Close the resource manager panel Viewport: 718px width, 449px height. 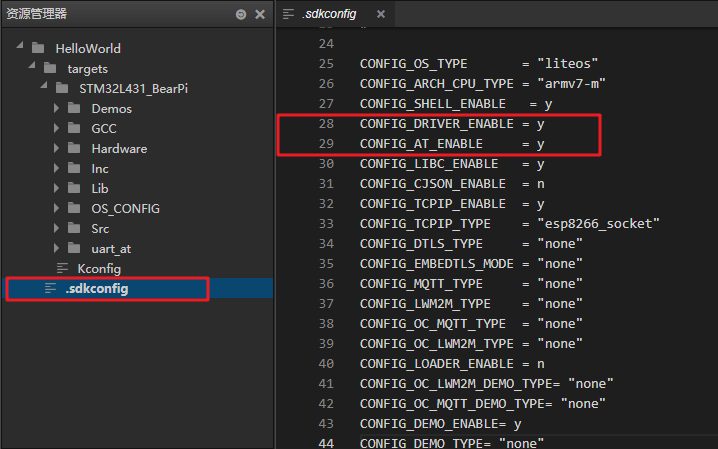coord(260,15)
